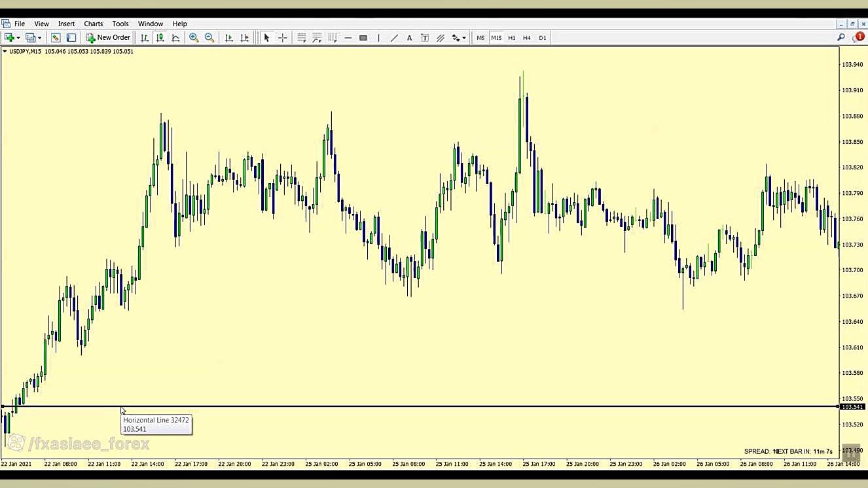This screenshot has height=488, width=868.
Task: Select the Cursor tool
Action: [266, 38]
